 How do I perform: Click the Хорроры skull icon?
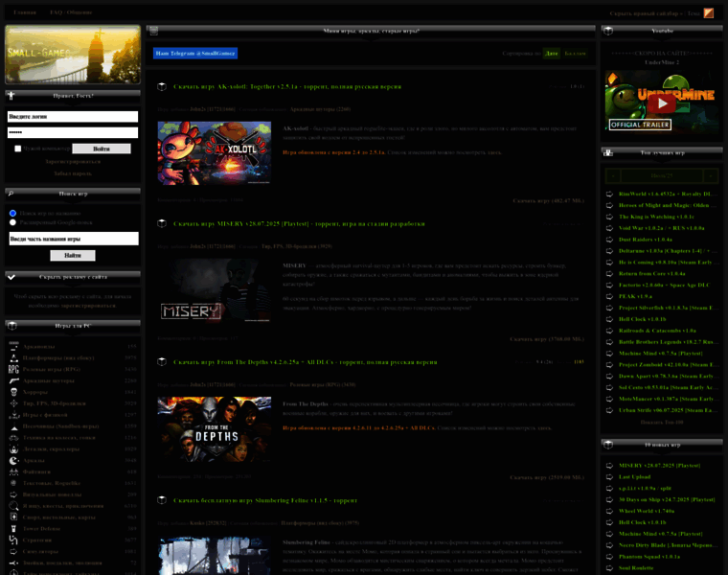click(14, 392)
